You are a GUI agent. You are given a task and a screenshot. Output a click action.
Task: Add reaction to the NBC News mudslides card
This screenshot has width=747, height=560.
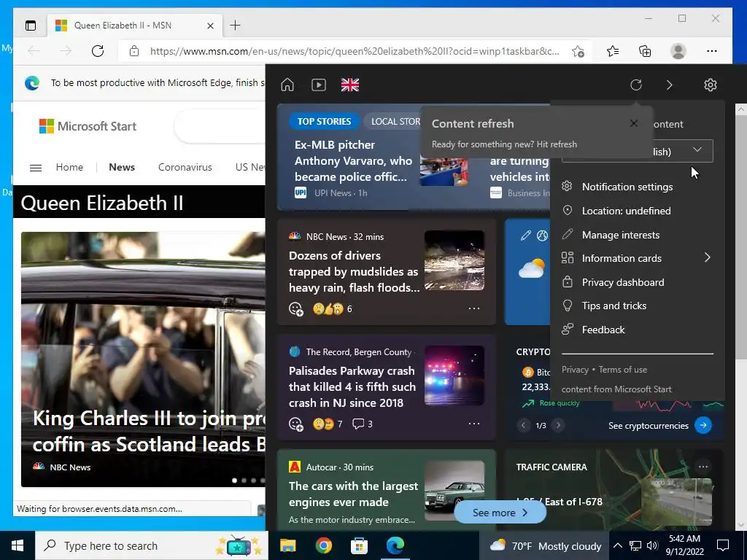pyautogui.click(x=296, y=309)
